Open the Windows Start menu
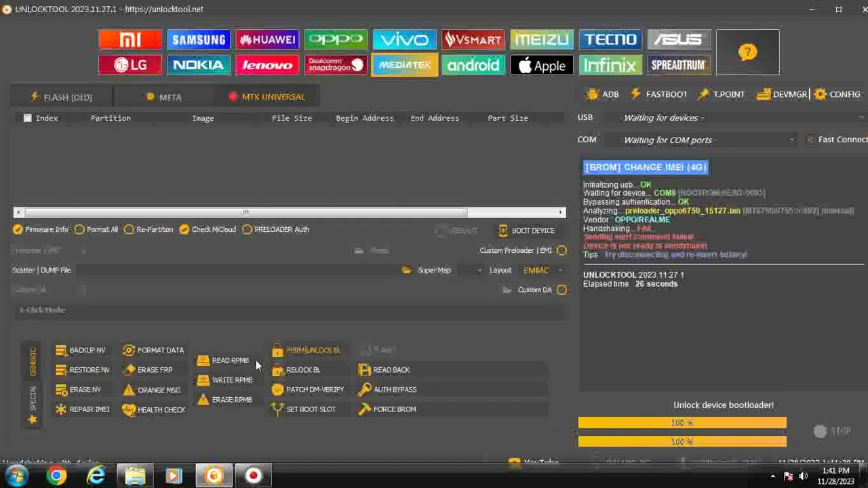 pyautogui.click(x=15, y=476)
